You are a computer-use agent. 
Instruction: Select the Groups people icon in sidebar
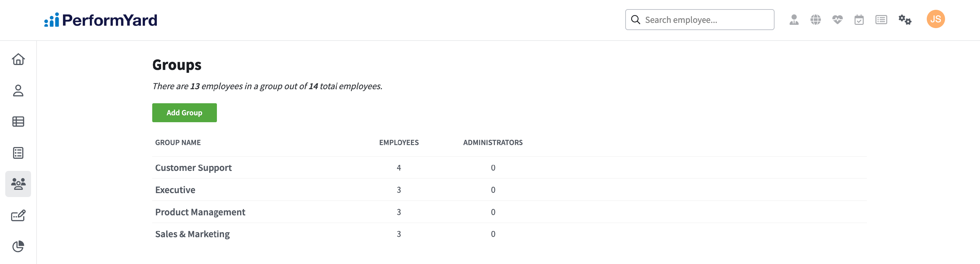click(18, 184)
